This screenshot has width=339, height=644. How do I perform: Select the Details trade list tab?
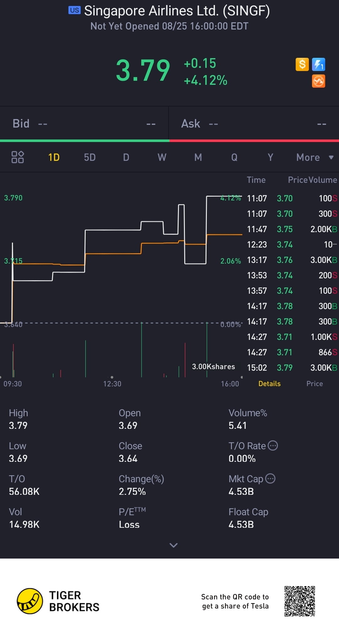click(269, 384)
